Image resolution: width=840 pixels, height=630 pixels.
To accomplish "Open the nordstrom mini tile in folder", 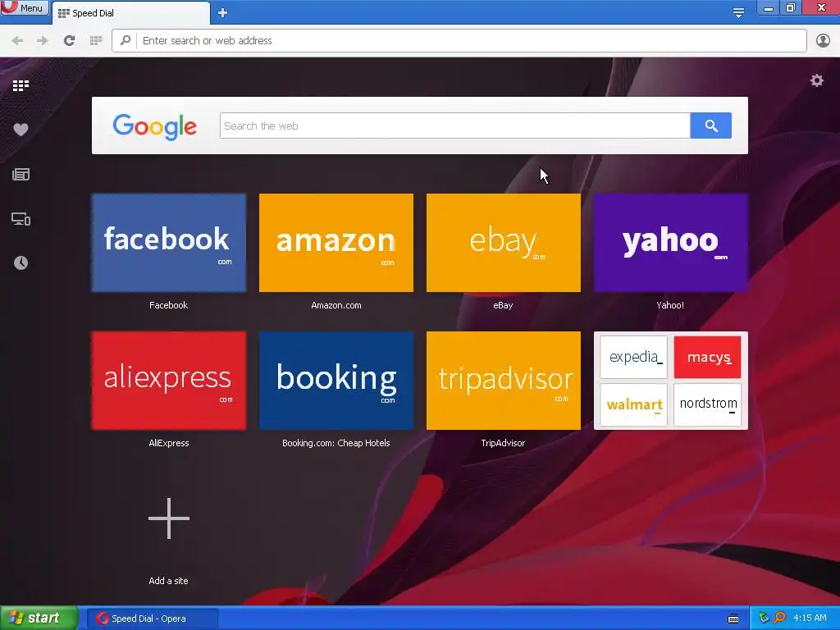I will click(708, 404).
